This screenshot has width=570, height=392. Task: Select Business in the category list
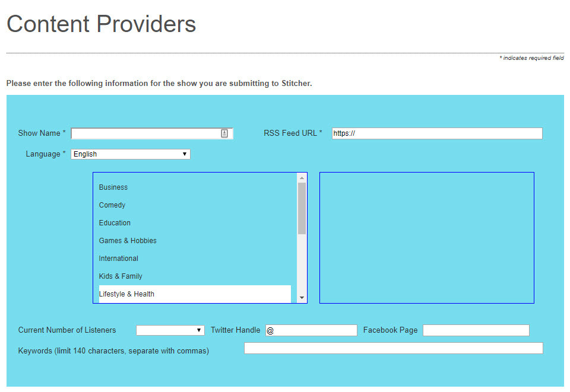click(x=195, y=187)
